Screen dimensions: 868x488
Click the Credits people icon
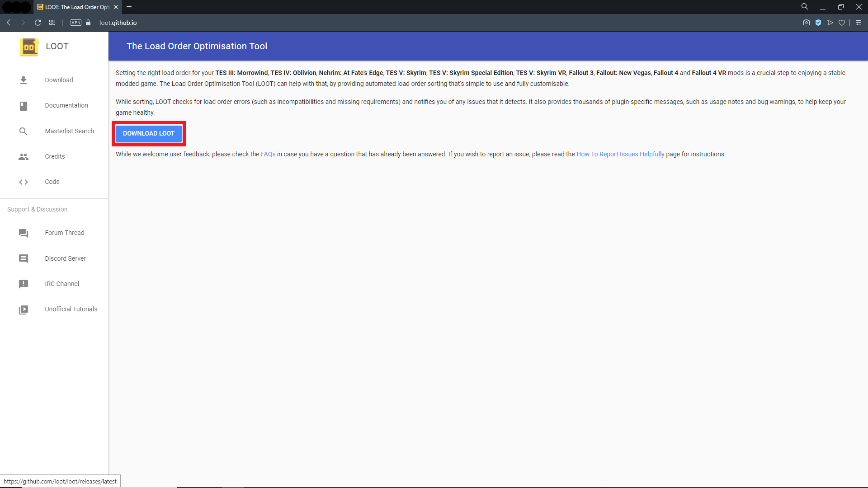click(24, 156)
